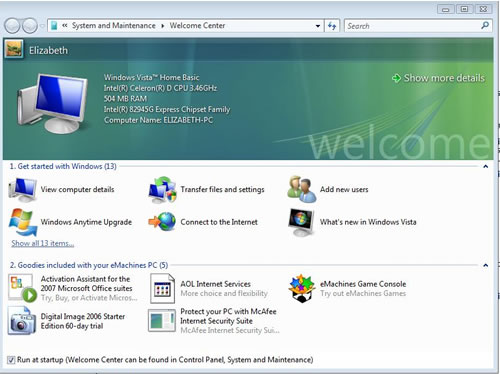Open What's new in Windows Vista icon
Screen dimensions: 500x374
point(302,222)
